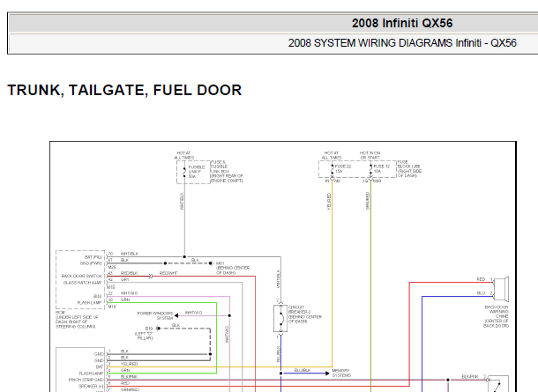Click the "RED/BLK" wire label at pin 43
The image size is (538, 392).
[130, 273]
